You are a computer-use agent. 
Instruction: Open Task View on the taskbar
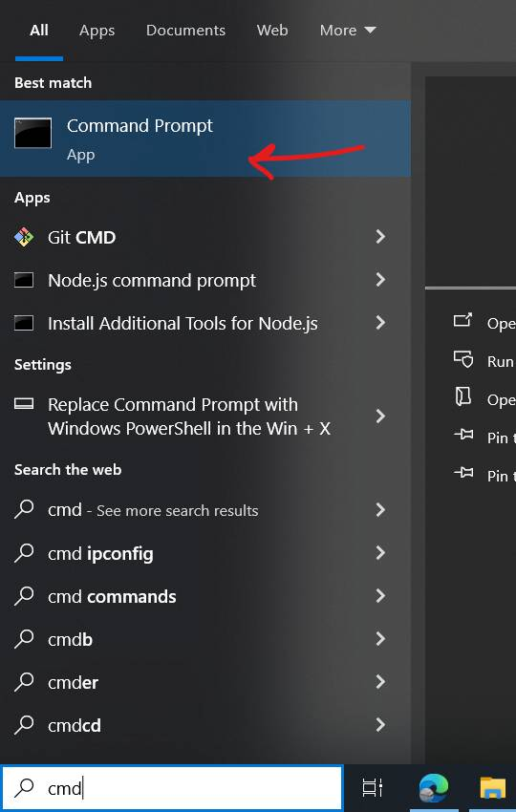pyautogui.click(x=372, y=788)
